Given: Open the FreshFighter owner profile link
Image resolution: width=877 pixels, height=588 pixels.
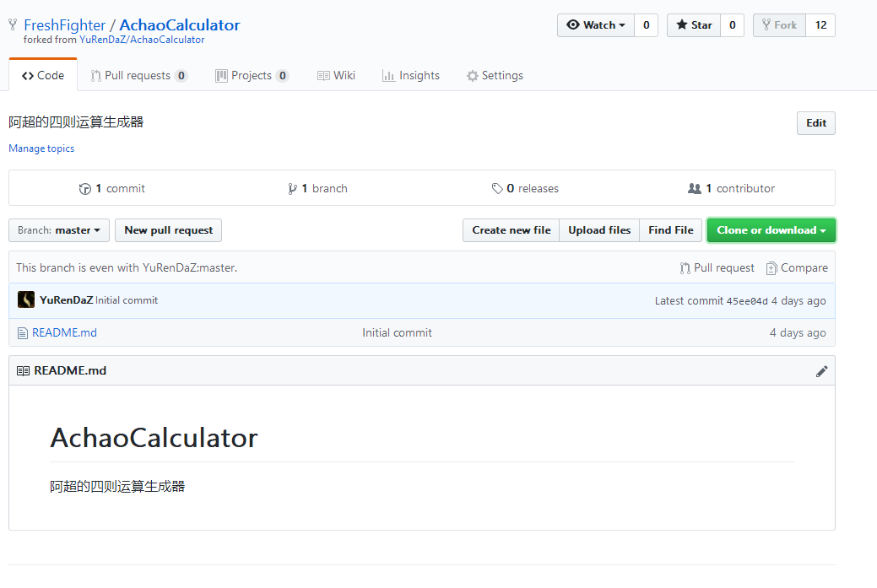Looking at the screenshot, I should coord(64,25).
